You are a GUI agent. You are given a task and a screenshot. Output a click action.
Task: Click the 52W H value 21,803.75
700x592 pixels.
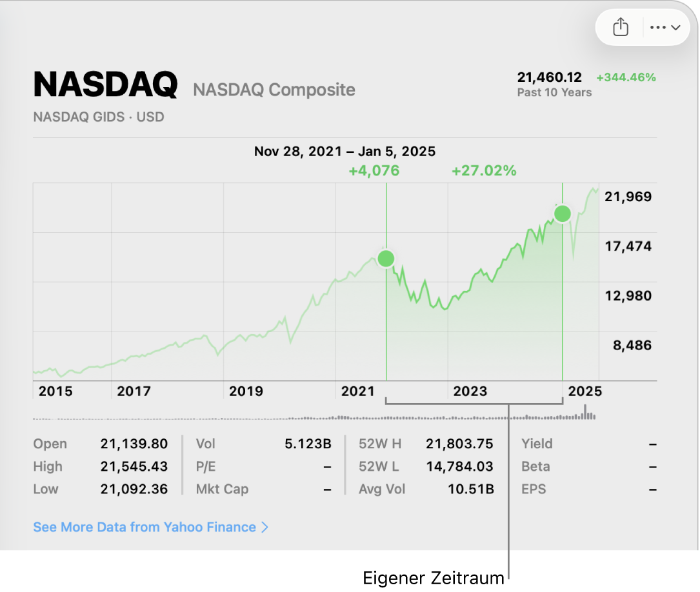(459, 444)
